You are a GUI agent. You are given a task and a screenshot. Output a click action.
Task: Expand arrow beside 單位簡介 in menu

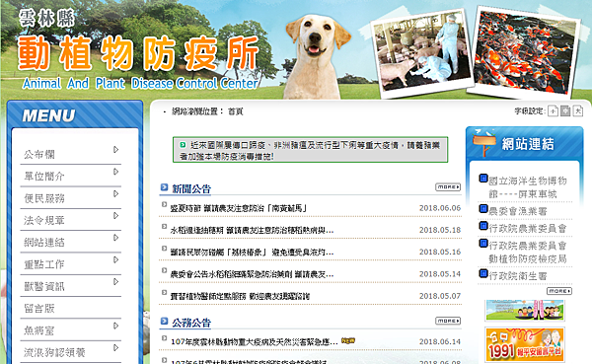(115, 172)
